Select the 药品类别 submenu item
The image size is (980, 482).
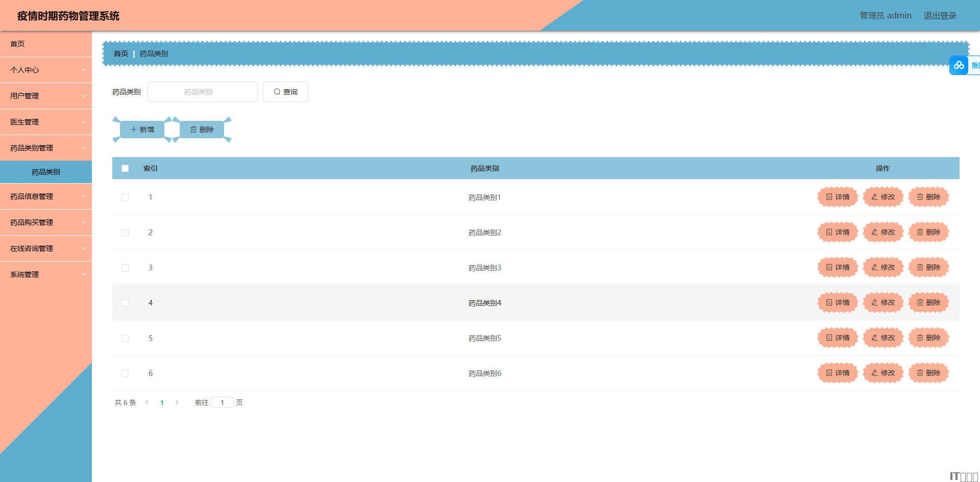pos(46,172)
